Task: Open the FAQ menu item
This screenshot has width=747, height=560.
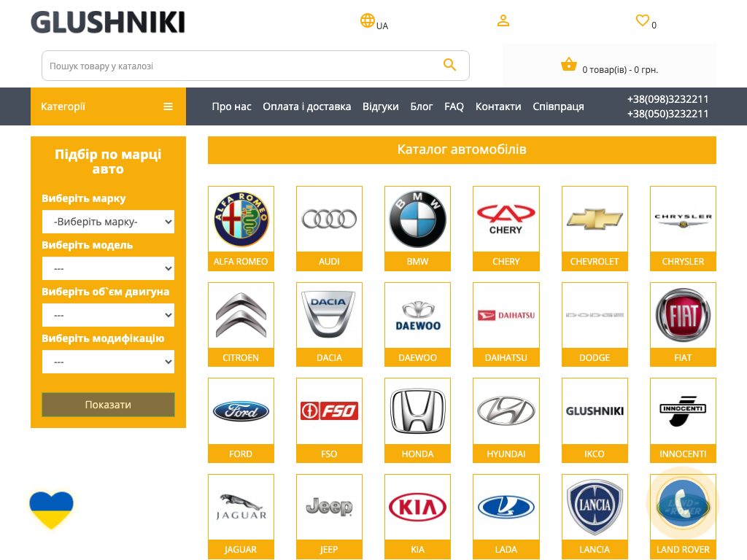Action: coord(454,106)
